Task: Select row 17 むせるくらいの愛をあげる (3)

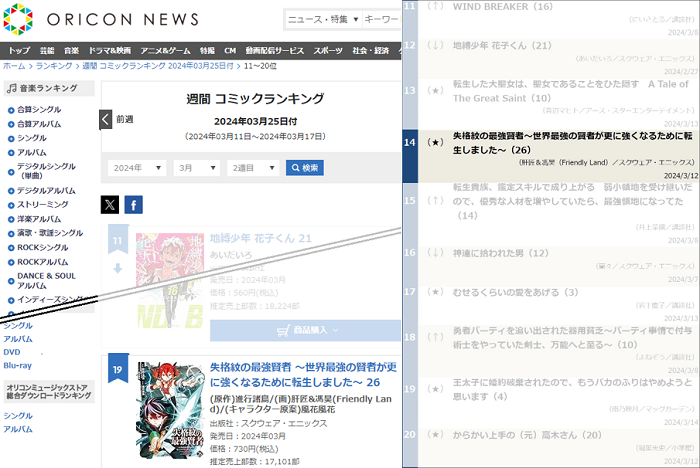Action: (x=551, y=305)
